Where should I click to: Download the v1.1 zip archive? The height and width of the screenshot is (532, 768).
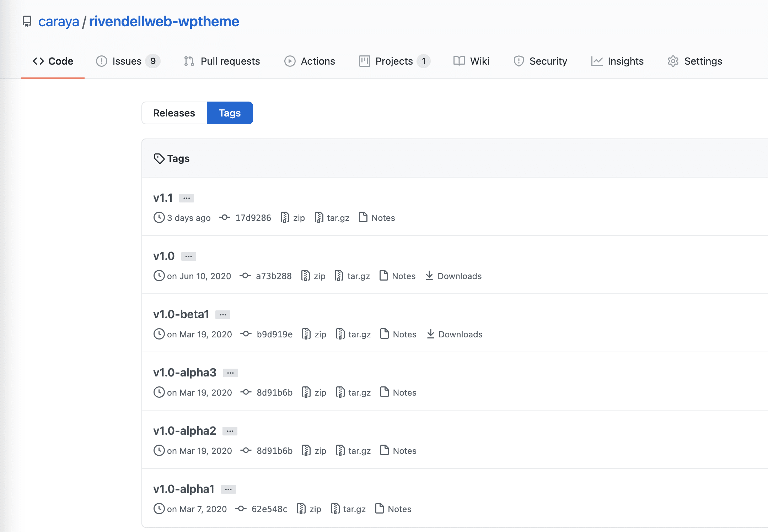click(x=293, y=218)
